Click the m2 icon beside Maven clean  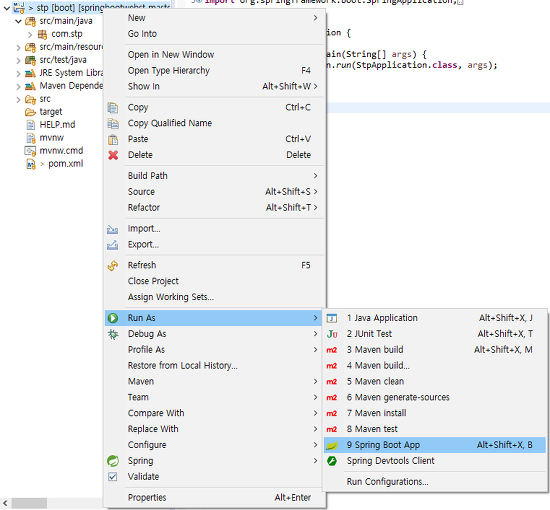click(332, 382)
